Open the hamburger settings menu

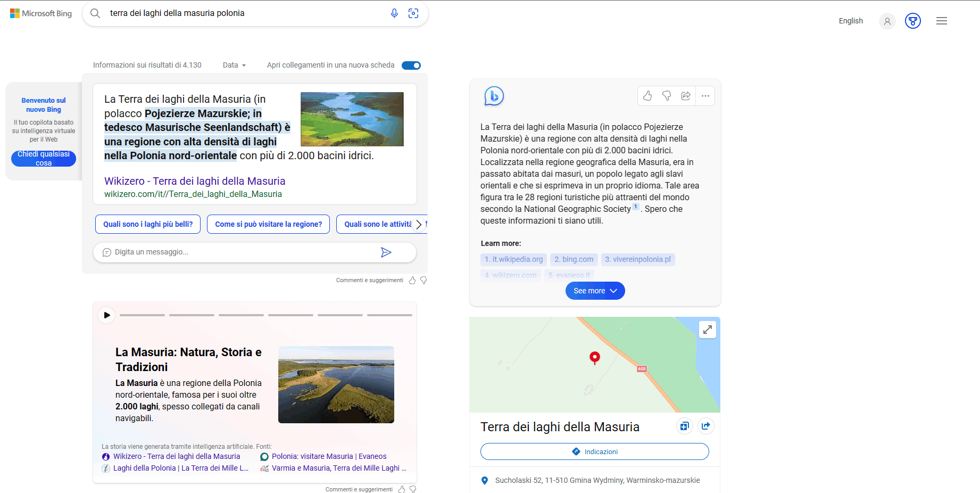point(942,21)
